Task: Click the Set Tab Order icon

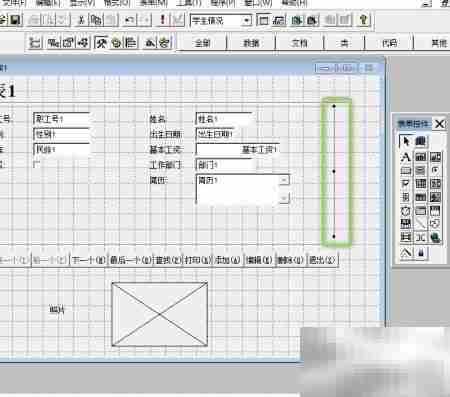Action: point(35,43)
